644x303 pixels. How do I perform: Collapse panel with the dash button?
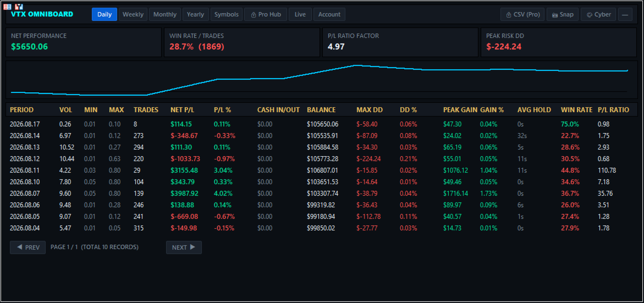pos(625,14)
